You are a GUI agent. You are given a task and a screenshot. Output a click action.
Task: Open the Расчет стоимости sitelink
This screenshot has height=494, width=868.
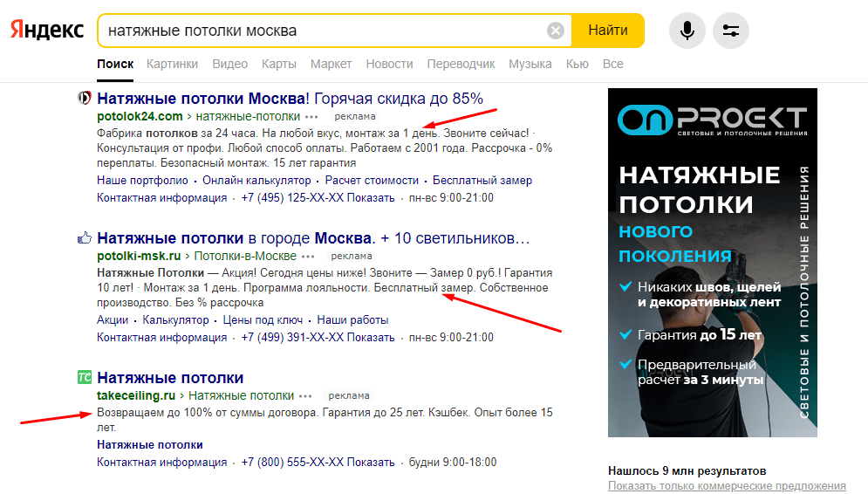(372, 181)
